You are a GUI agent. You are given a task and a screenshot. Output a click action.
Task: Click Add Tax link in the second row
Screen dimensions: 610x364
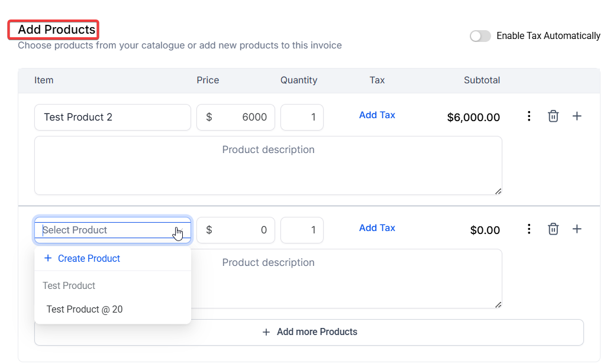pos(377,228)
